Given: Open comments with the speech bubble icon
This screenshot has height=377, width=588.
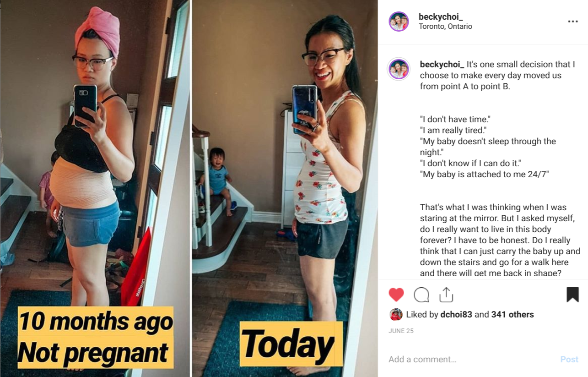Looking at the screenshot, I should [421, 295].
